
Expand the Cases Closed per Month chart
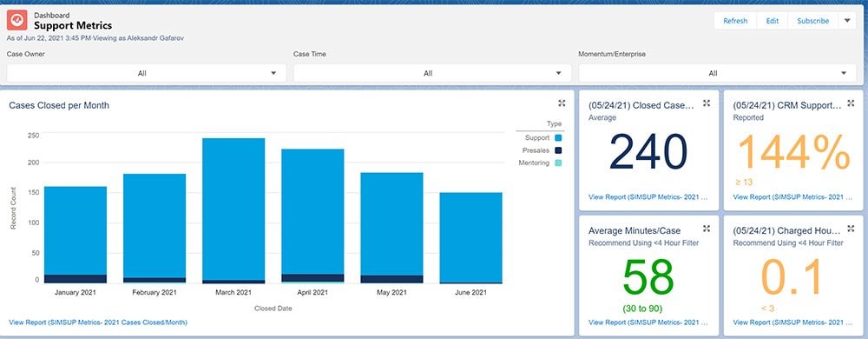tap(562, 103)
